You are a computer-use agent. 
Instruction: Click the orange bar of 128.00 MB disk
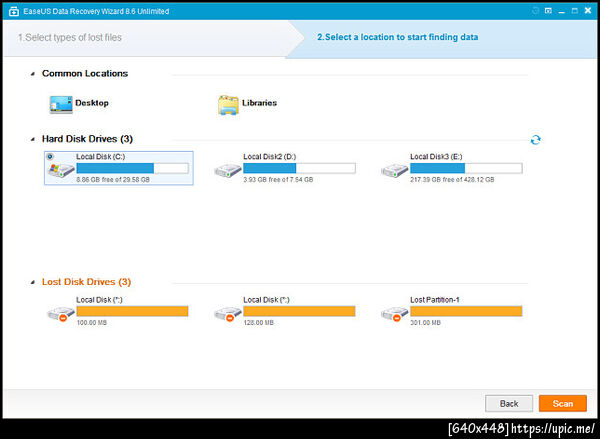coord(299,311)
